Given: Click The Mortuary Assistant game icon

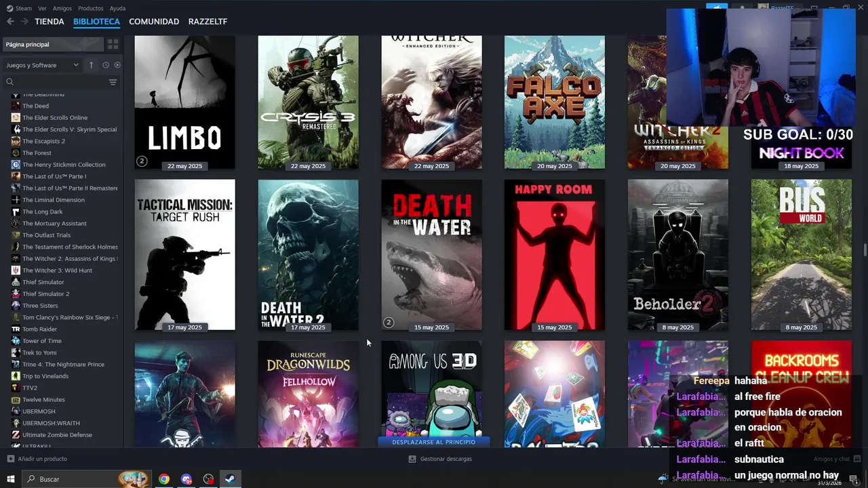Looking at the screenshot, I should point(16,223).
